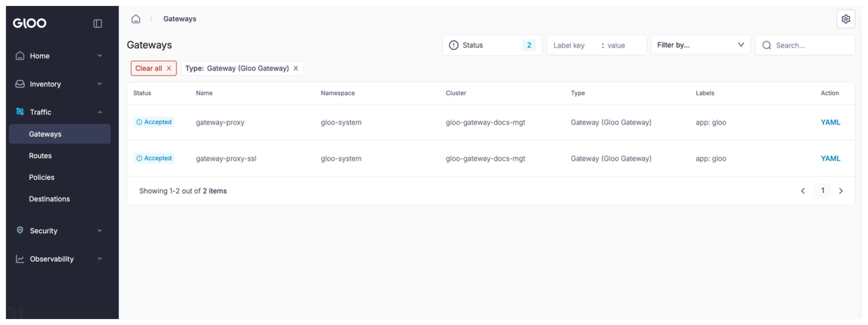Go to next page arrow
This screenshot has width=868, height=325.
pyautogui.click(x=840, y=191)
